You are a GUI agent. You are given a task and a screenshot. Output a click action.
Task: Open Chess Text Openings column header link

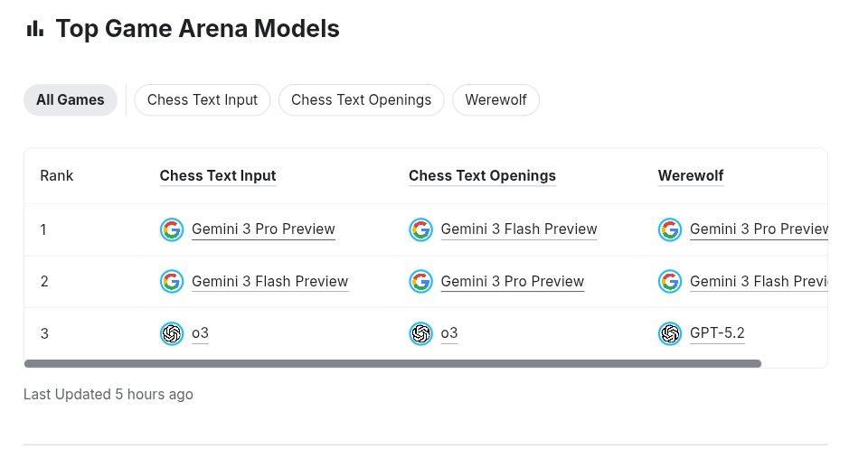click(482, 176)
